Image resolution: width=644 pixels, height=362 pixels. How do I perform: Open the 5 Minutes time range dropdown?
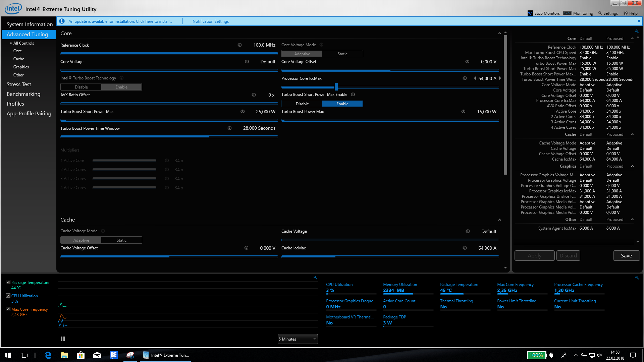click(298, 339)
